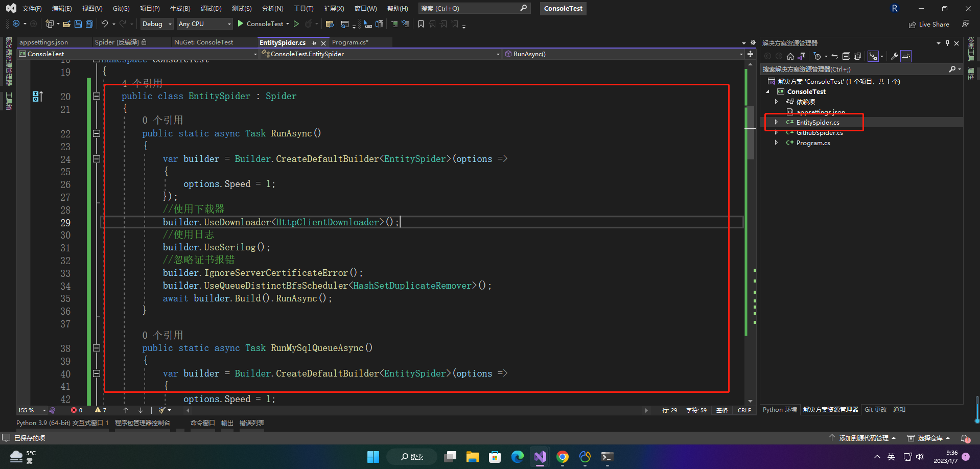The height and width of the screenshot is (469, 980).
Task: Open the 视图(V) menu
Action: (x=92, y=9)
